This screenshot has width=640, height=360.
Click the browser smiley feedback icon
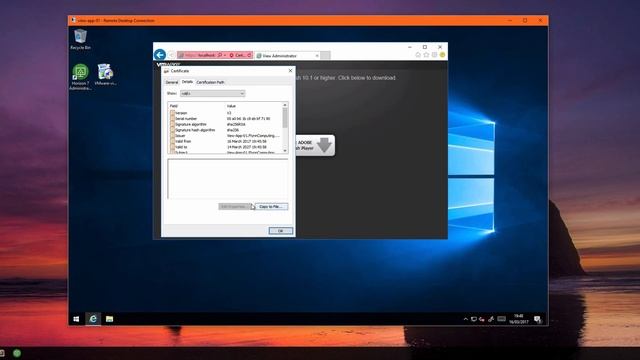(442, 55)
